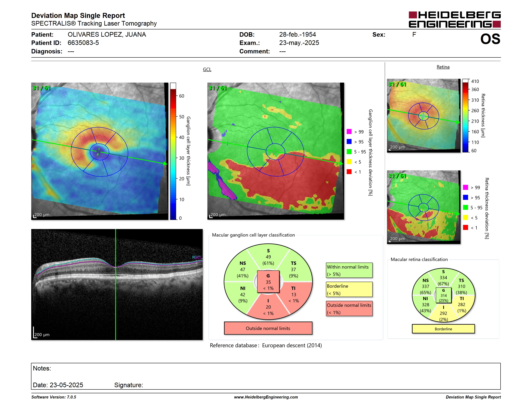Click the retina overall 'Borderline' result box
The image size is (532, 411).
443,329
